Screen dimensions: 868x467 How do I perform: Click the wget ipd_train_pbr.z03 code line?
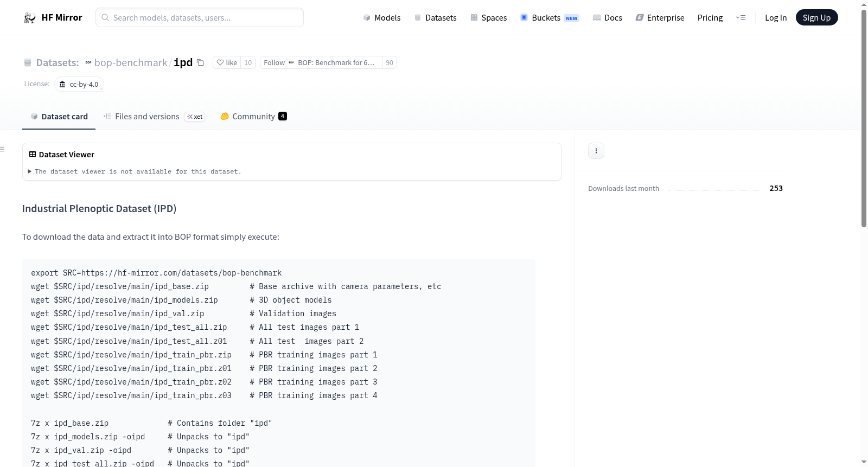click(x=204, y=395)
